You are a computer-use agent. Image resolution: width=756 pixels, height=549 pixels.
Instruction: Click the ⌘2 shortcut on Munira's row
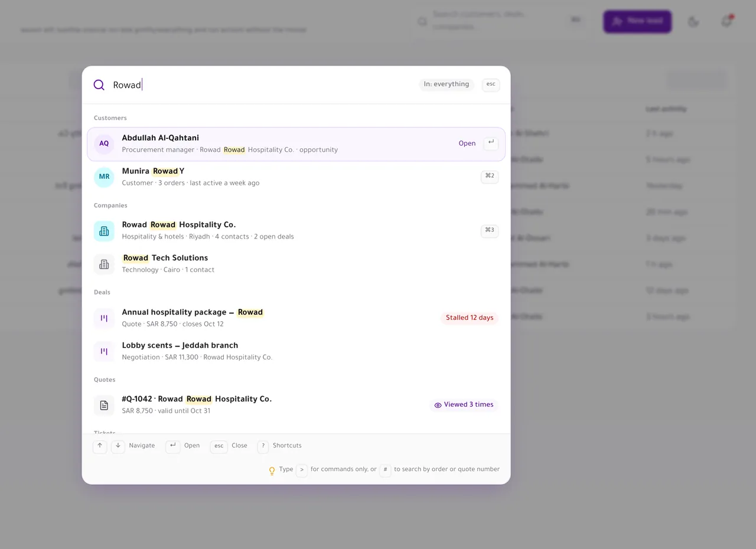coord(490,176)
